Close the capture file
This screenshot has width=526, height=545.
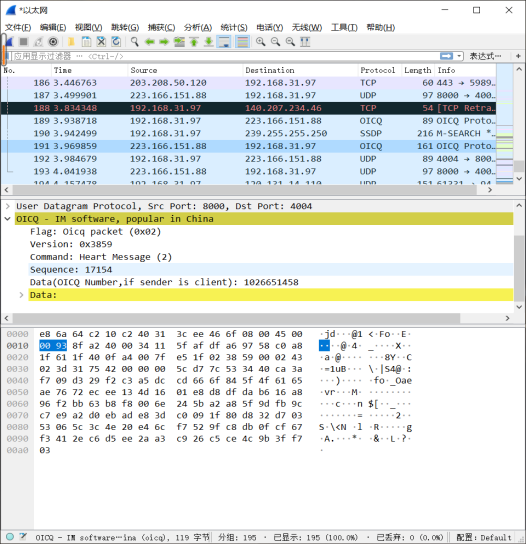[x=101, y=42]
